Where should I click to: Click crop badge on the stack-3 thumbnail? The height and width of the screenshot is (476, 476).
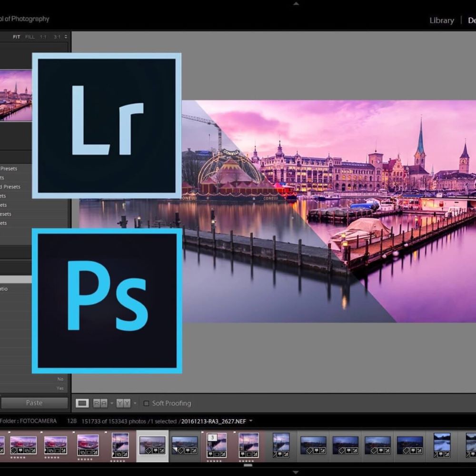[x=217, y=454]
